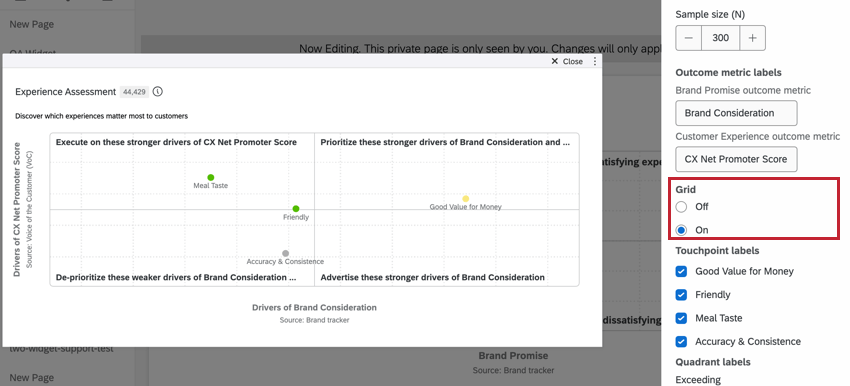The height and width of the screenshot is (386, 850).
Task: Uncheck the Friendly touchpoint label
Action: pyautogui.click(x=681, y=294)
